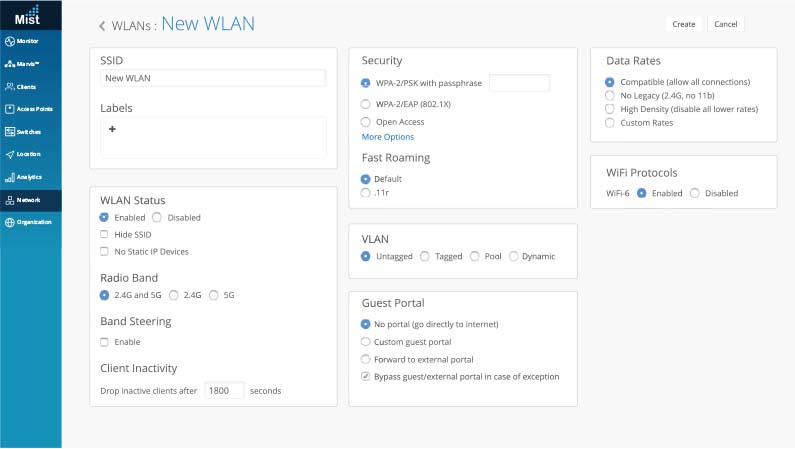Screen dimensions: 795x449
Task: Enable Band Steering checkbox
Action: pos(104,342)
